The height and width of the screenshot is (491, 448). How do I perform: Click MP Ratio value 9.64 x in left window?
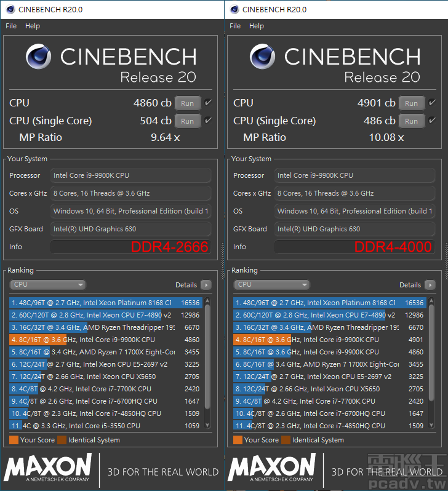(165, 137)
